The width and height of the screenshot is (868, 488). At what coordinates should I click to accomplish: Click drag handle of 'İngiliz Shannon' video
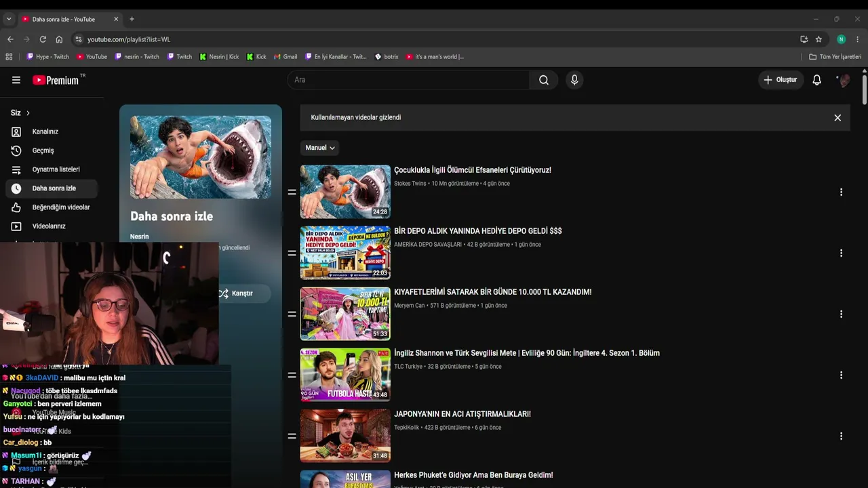point(292,375)
